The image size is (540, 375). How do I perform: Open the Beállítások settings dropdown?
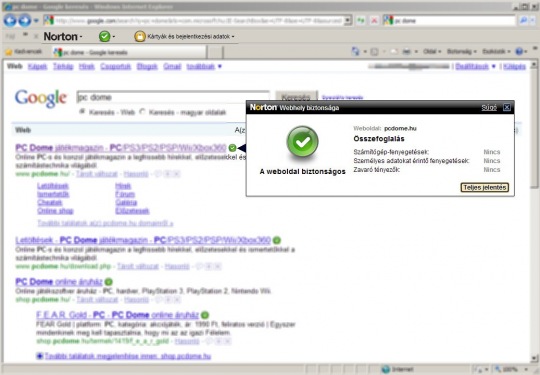(x=475, y=66)
